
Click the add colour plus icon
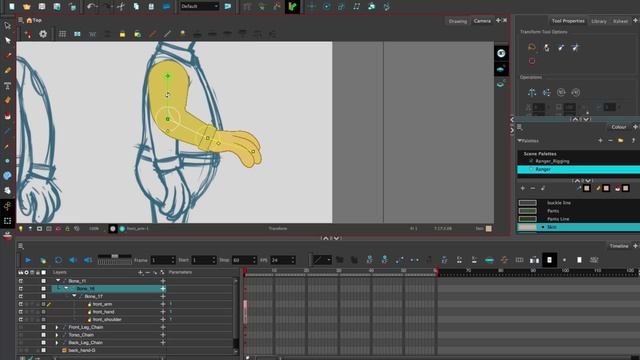point(522,188)
